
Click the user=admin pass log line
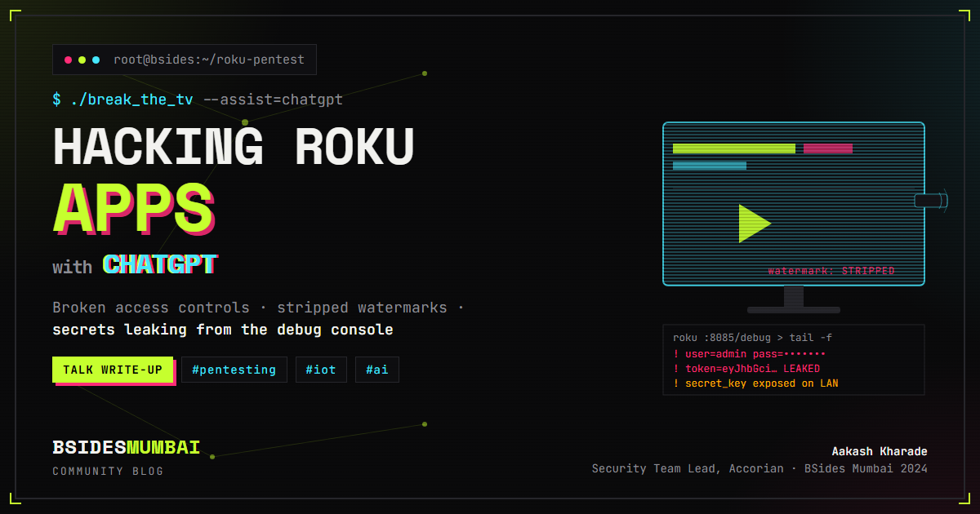coord(749,354)
